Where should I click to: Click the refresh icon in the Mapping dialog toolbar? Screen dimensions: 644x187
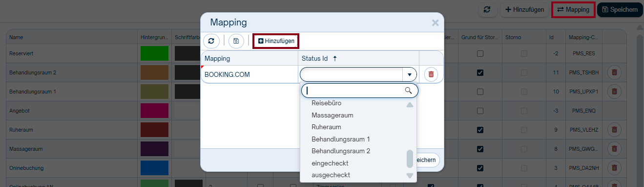(211, 41)
